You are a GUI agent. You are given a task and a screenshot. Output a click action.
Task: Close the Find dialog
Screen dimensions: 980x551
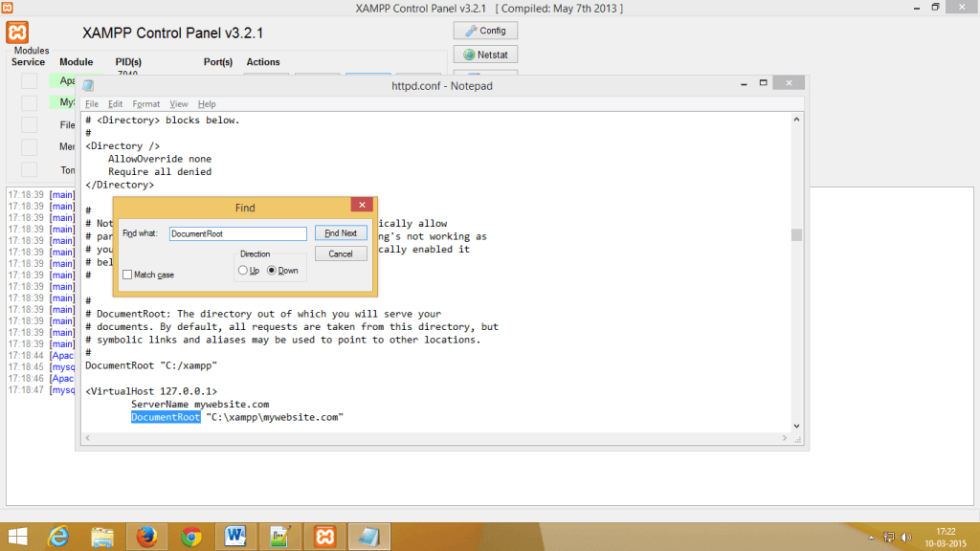tap(362, 205)
